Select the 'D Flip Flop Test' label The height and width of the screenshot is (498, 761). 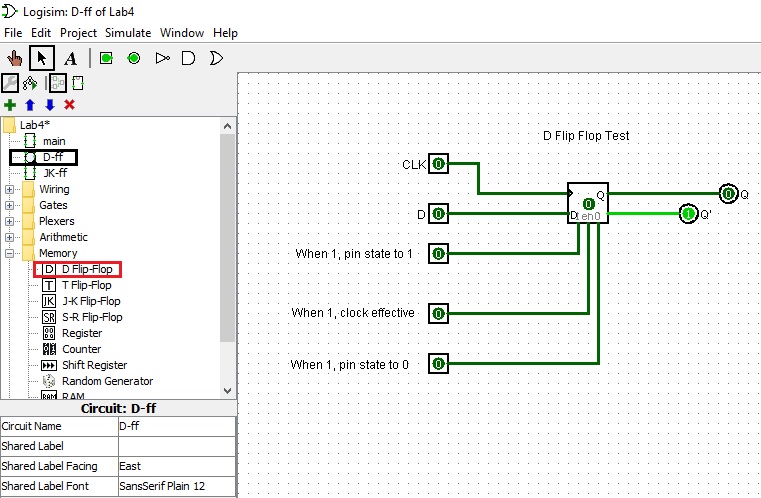586,136
